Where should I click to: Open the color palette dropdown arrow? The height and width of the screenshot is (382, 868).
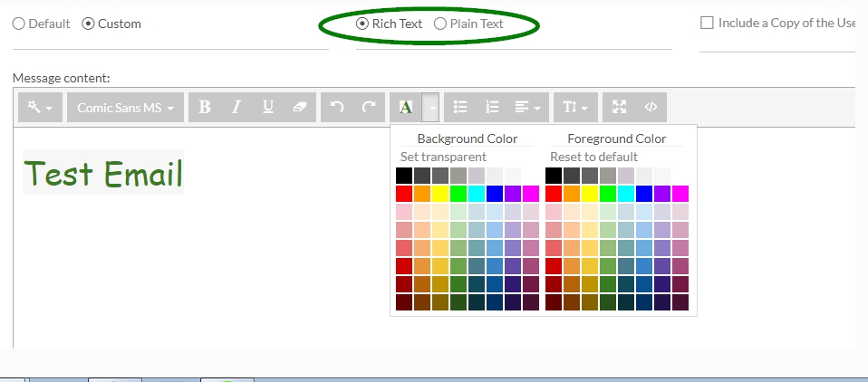click(430, 107)
